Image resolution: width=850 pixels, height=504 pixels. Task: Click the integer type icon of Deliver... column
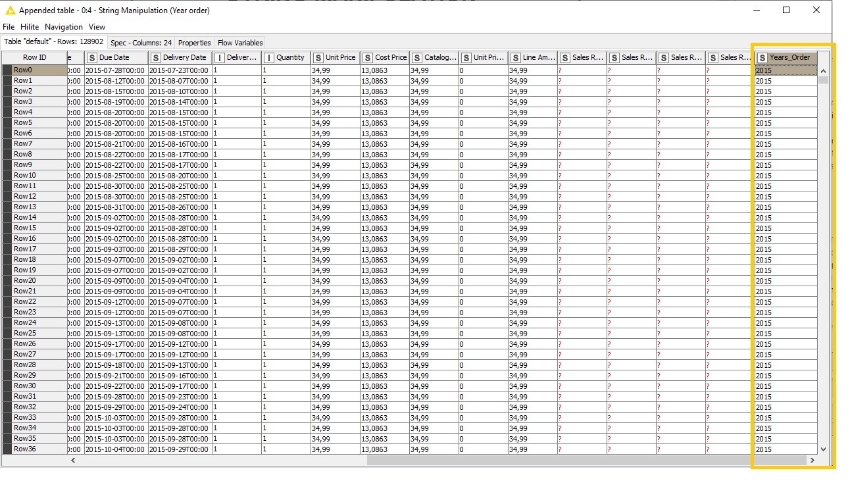coord(220,58)
